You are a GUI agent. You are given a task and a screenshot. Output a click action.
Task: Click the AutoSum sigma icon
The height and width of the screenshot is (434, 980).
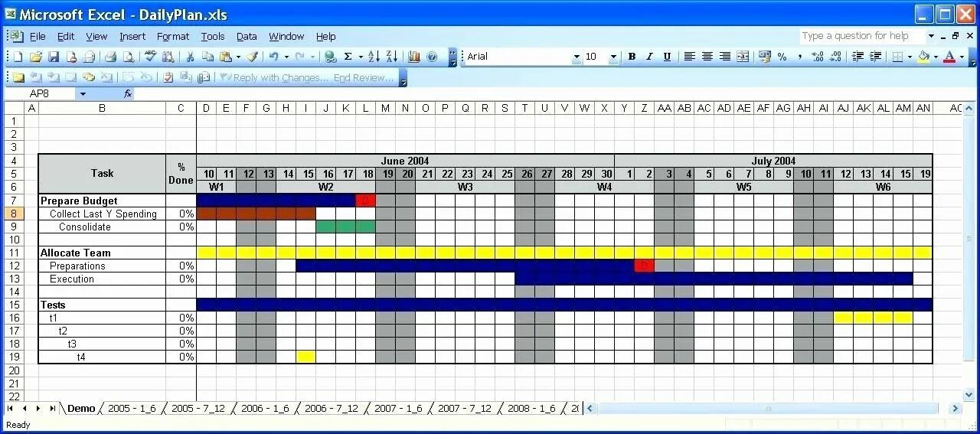pos(348,57)
